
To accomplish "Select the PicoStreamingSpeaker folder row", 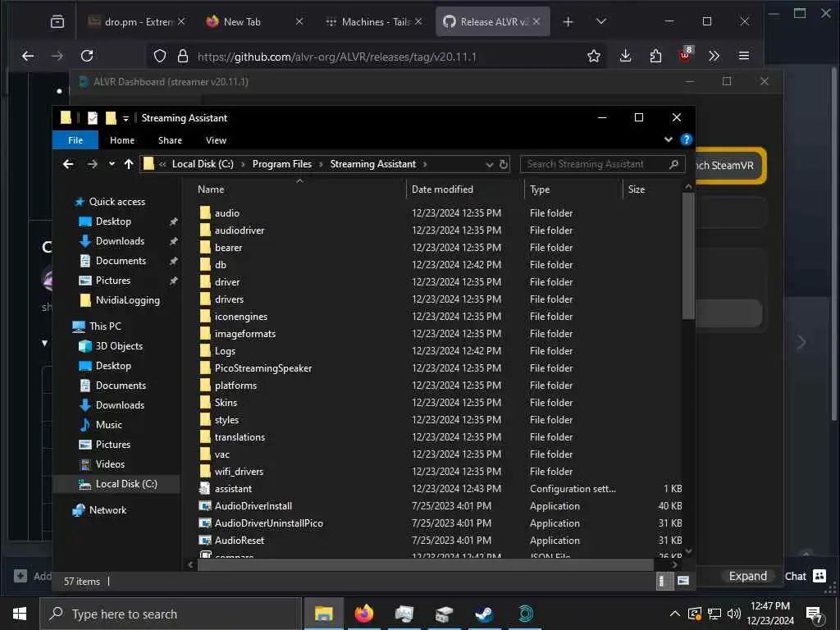I will pos(440,368).
